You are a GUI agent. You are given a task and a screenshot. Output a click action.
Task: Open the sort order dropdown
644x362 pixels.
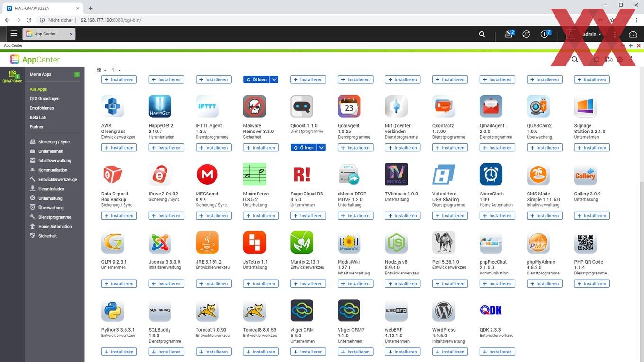click(116, 70)
